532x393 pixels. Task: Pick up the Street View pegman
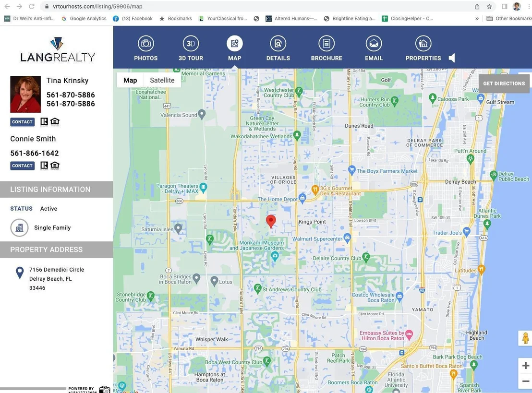(x=526, y=338)
